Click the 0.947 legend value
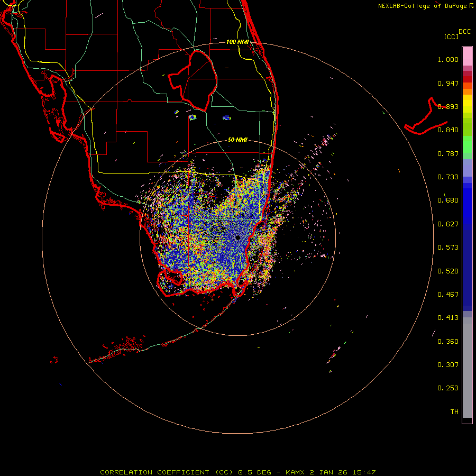 (x=448, y=83)
